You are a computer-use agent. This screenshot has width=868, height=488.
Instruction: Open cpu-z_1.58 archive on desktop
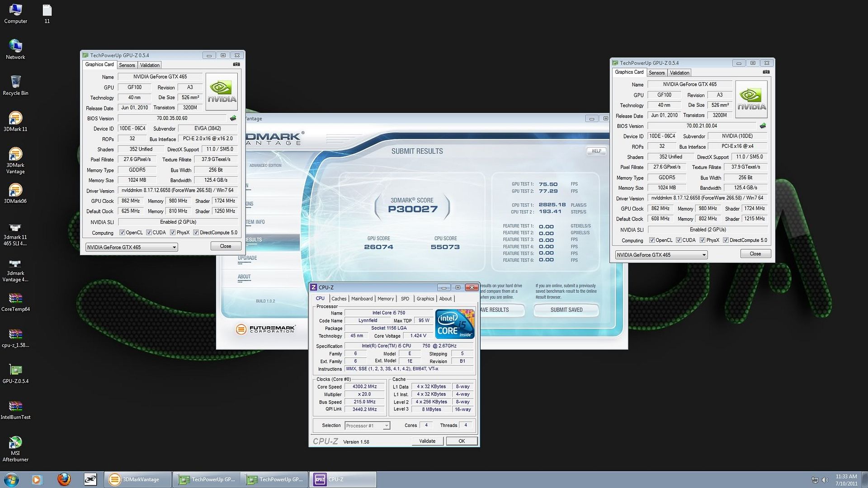[x=15, y=338]
